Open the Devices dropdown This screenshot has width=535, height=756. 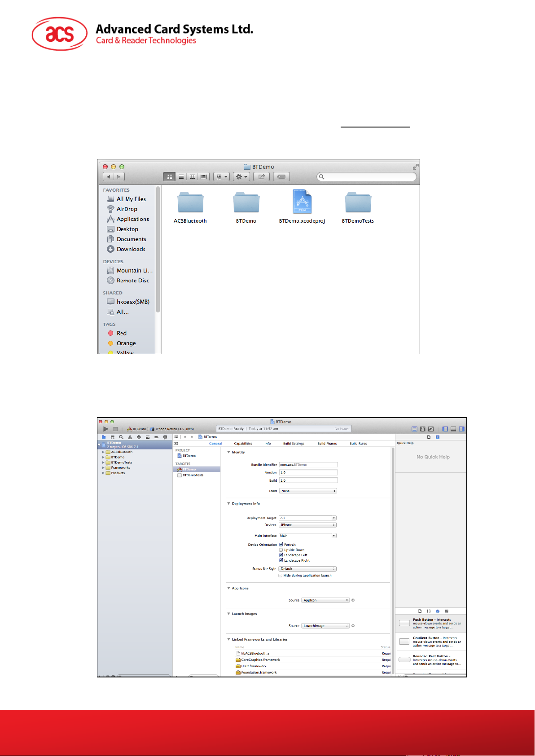307,525
